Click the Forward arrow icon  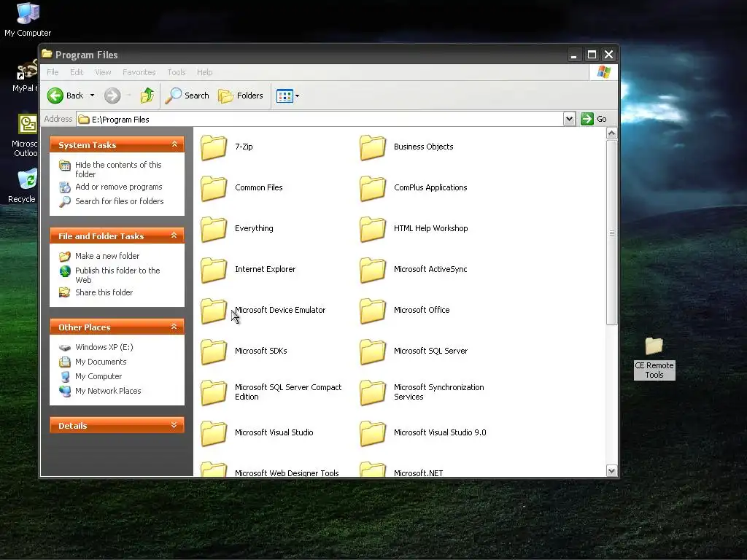pos(112,96)
